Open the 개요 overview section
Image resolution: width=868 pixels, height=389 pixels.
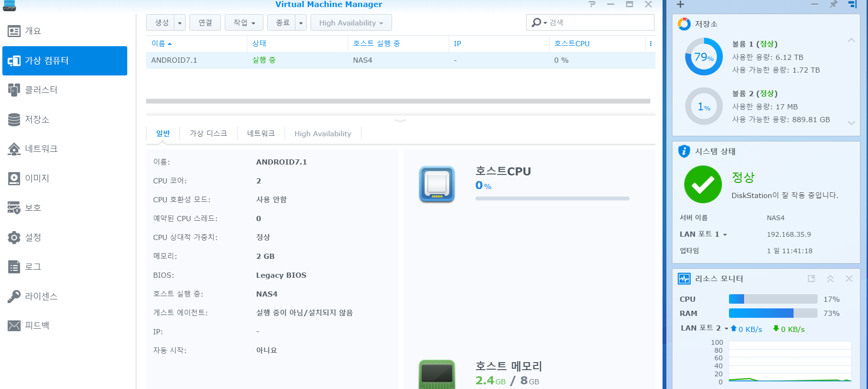coord(65,31)
